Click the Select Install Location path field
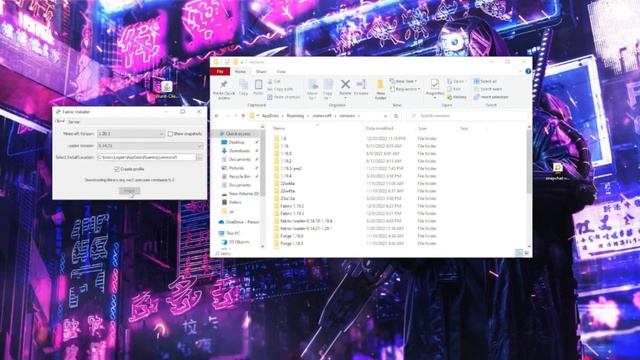 tap(146, 157)
